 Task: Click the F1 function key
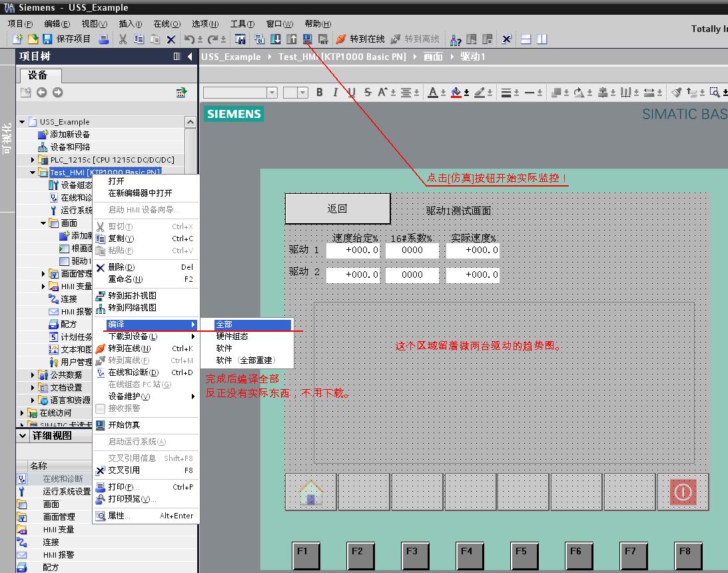point(306,556)
